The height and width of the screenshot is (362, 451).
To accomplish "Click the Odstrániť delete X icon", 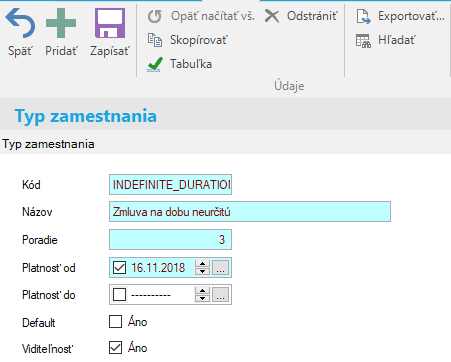I will (272, 16).
